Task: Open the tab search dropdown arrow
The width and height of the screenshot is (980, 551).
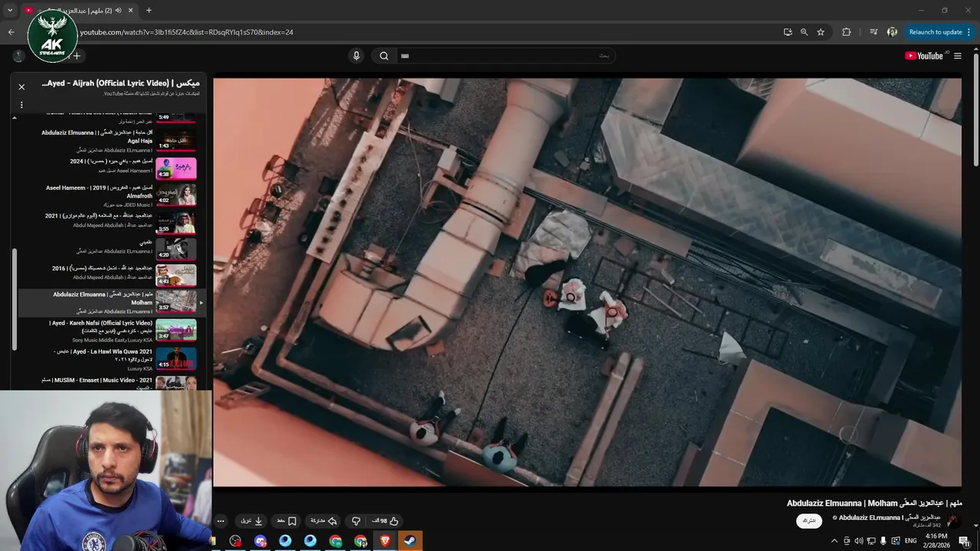Action: tap(10, 11)
